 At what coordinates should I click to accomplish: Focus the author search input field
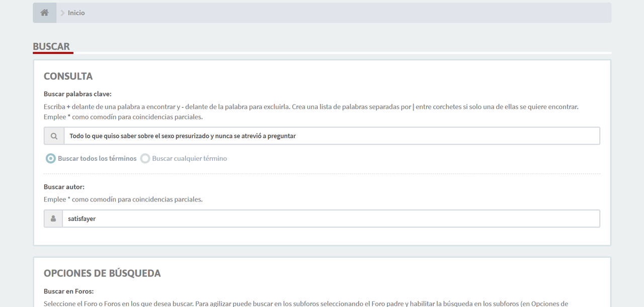331,219
